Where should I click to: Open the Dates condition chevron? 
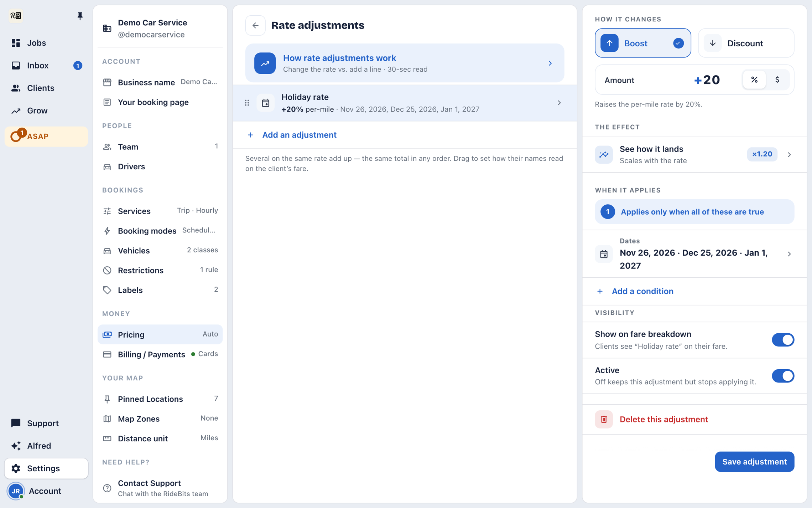(x=790, y=254)
